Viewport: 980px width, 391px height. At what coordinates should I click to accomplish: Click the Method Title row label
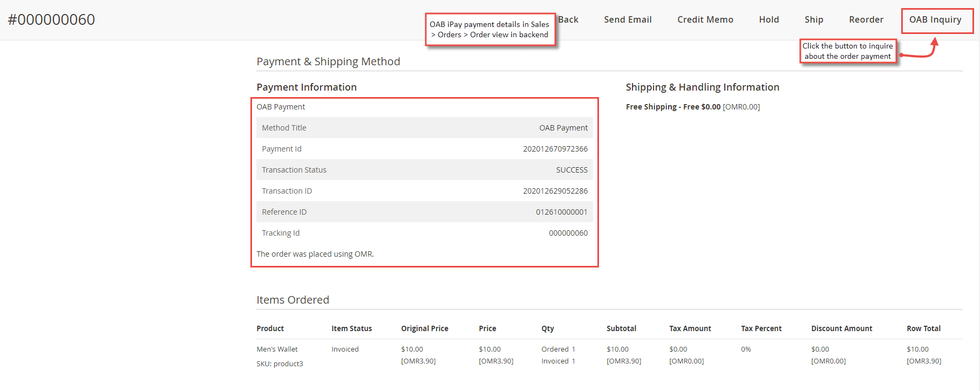[x=284, y=128]
